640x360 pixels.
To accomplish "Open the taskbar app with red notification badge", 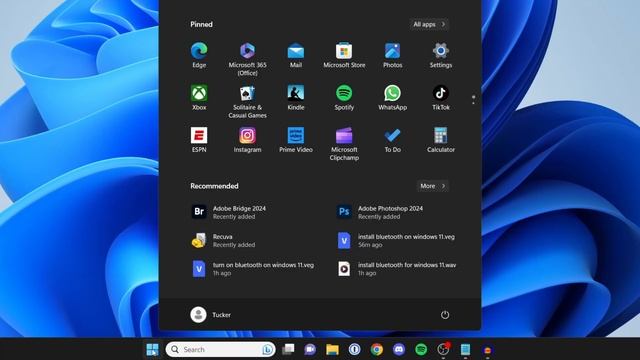I will click(x=443, y=349).
